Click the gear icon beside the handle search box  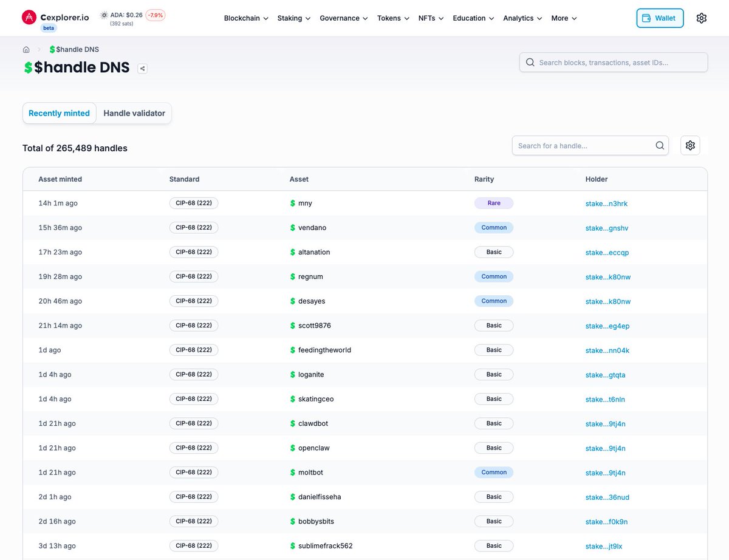pos(690,145)
